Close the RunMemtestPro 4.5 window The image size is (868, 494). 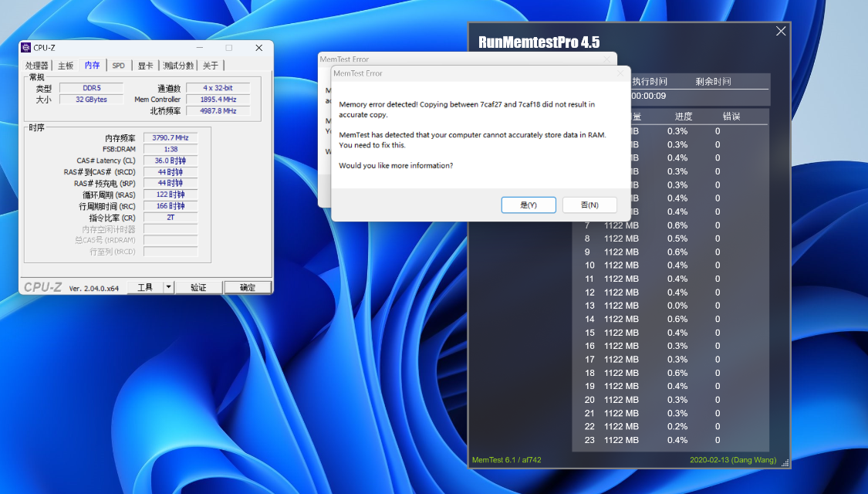[x=781, y=31]
